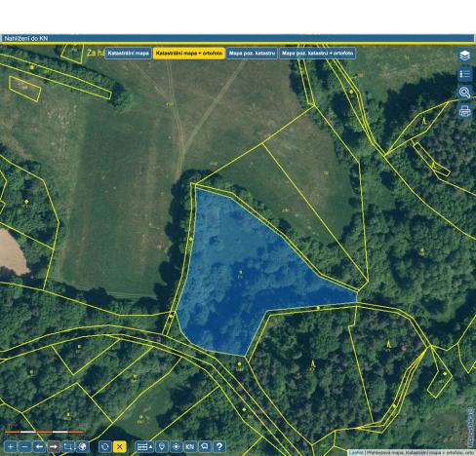The image size is (476, 456).
Task: Select the zoom-to-rectangle tool
Action: click(68, 447)
